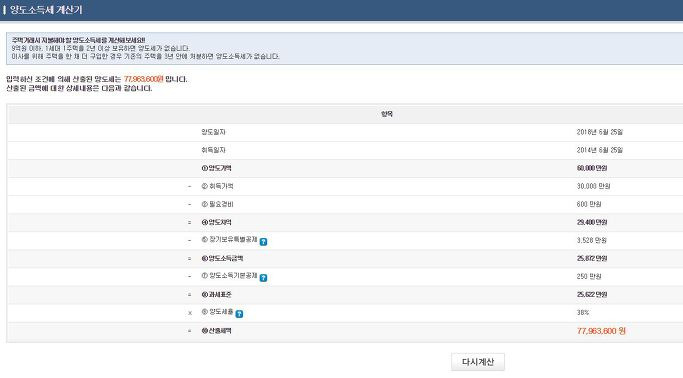Select the 25,872 만원 value
This screenshot has height=378, width=683.
point(592,258)
